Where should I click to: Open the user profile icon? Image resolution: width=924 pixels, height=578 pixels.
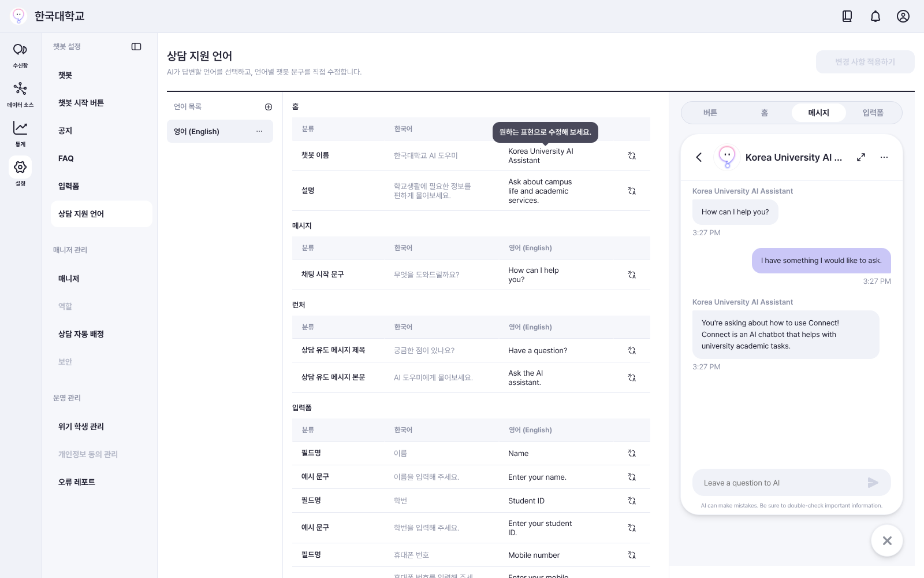point(903,16)
